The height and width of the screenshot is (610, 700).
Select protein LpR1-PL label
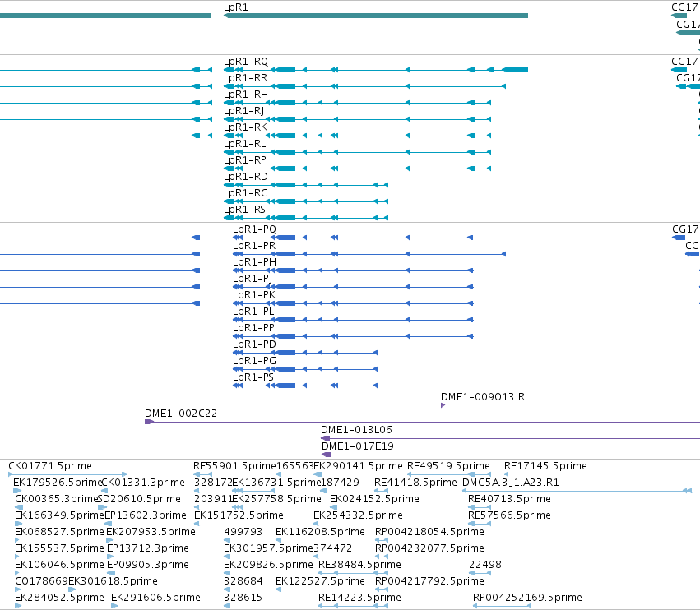coord(253,312)
